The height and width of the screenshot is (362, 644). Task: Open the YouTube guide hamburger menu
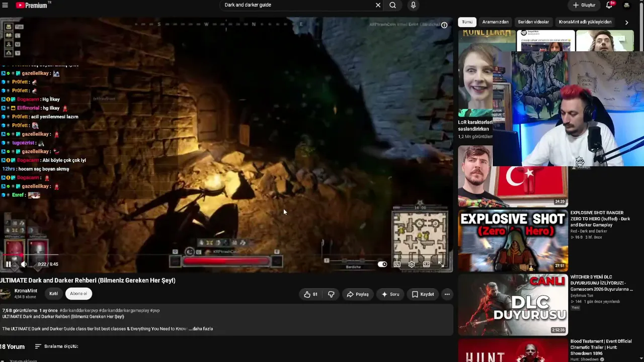[x=5, y=5]
